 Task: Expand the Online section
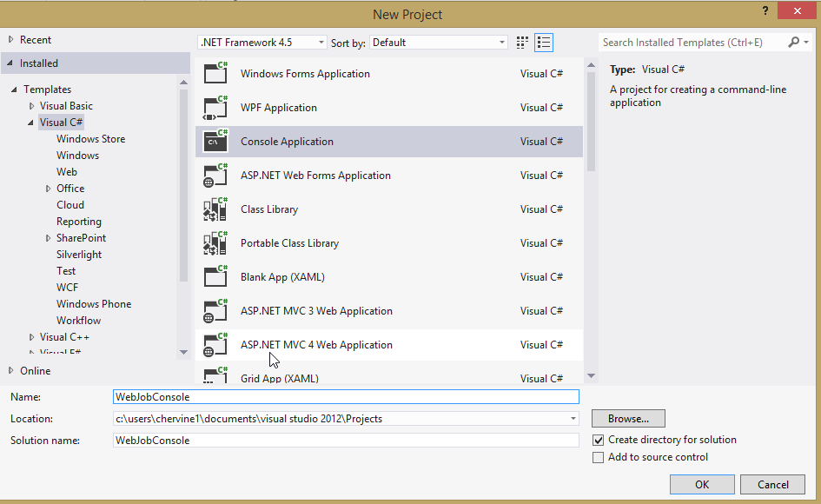[x=11, y=370]
